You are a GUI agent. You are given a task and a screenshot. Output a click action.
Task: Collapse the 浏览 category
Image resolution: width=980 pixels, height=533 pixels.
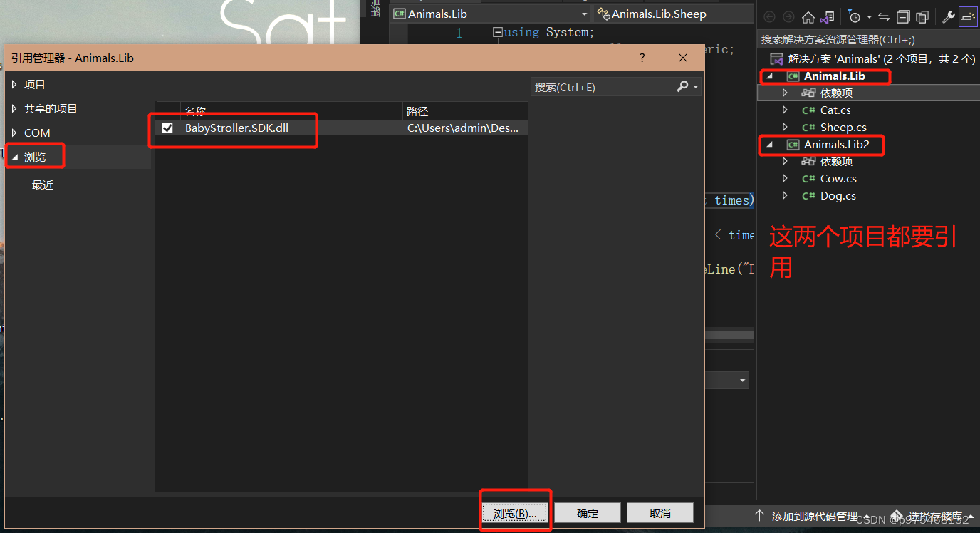pyautogui.click(x=14, y=157)
